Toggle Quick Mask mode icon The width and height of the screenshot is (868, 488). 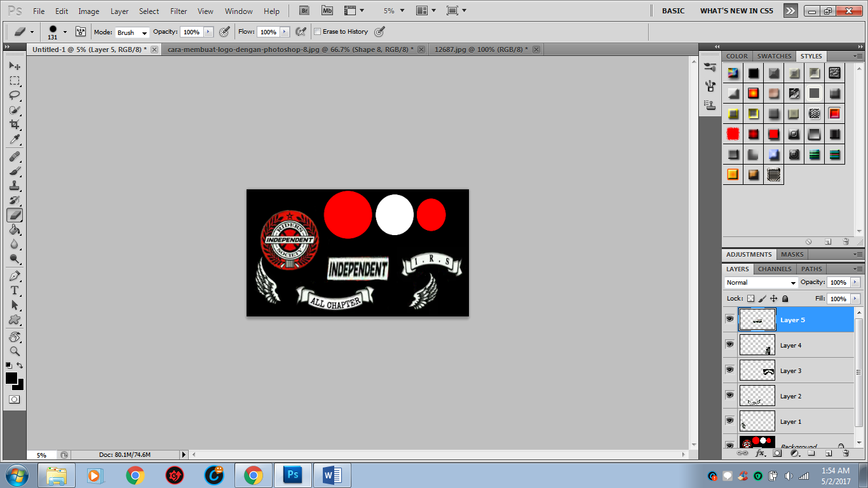[x=14, y=399]
